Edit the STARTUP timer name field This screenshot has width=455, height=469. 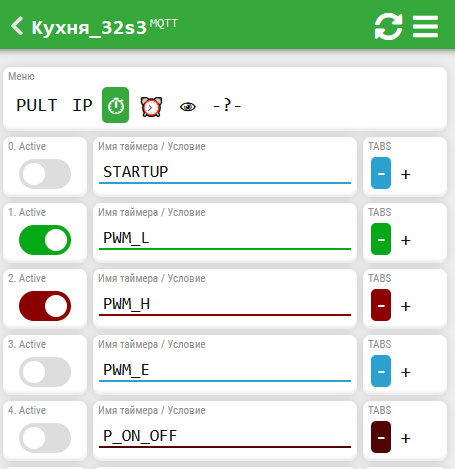225,173
